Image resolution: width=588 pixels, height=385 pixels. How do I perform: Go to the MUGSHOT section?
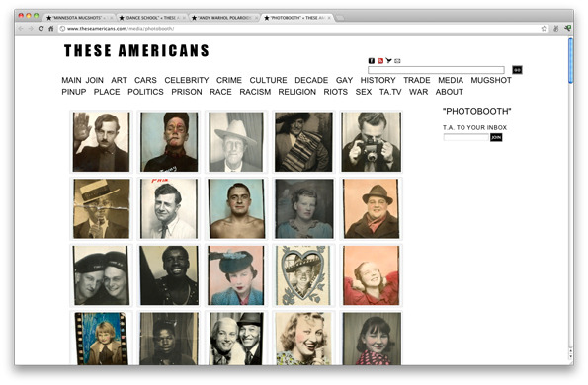click(491, 80)
